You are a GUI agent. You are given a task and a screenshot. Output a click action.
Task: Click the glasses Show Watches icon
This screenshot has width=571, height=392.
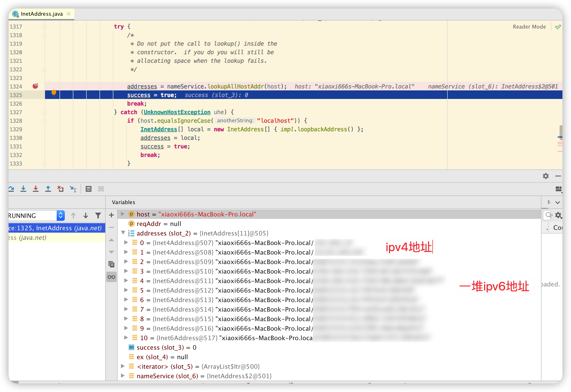111,277
